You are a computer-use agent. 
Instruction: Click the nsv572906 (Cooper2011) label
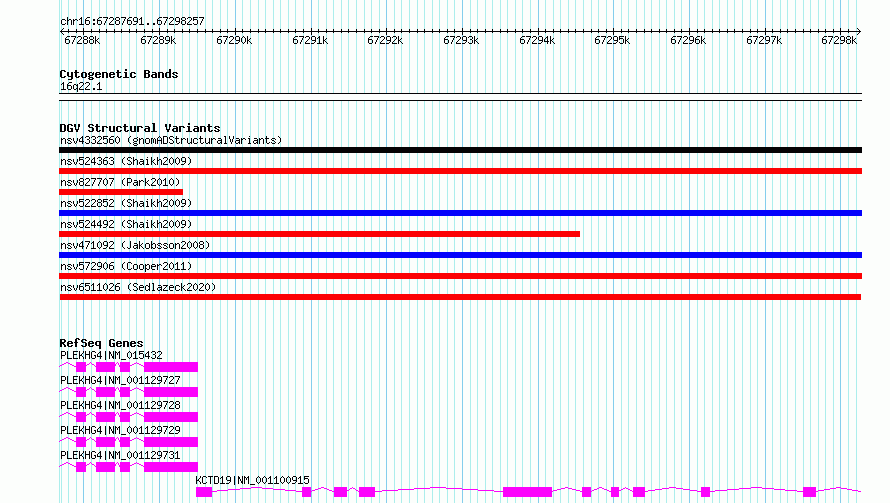coord(126,266)
